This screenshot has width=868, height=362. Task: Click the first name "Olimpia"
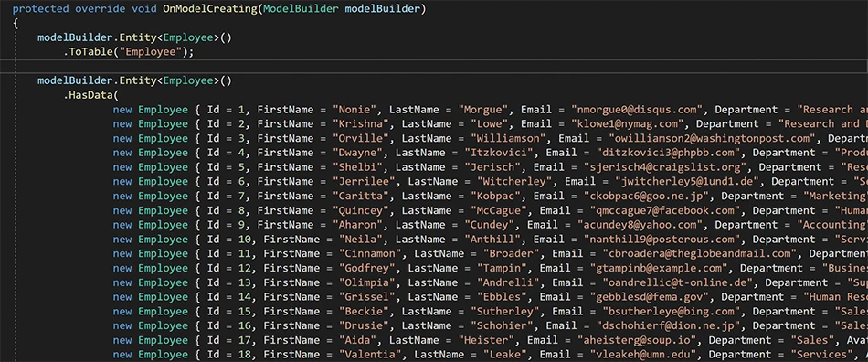tap(367, 282)
